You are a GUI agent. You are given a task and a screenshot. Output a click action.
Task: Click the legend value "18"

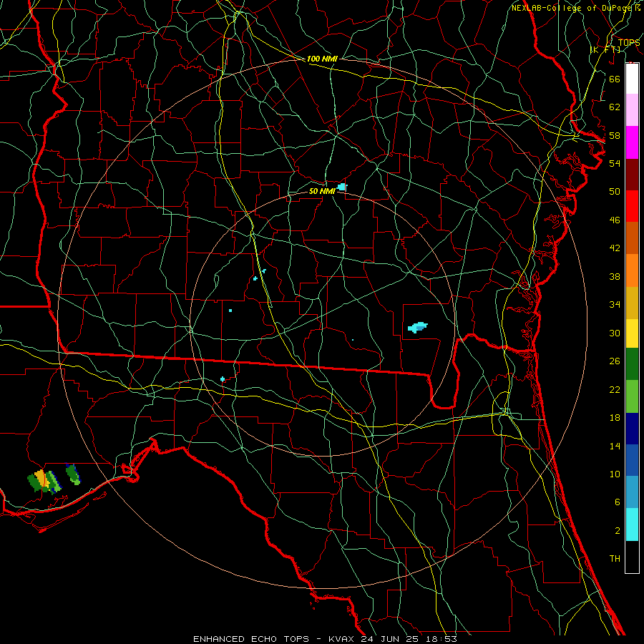[615, 418]
